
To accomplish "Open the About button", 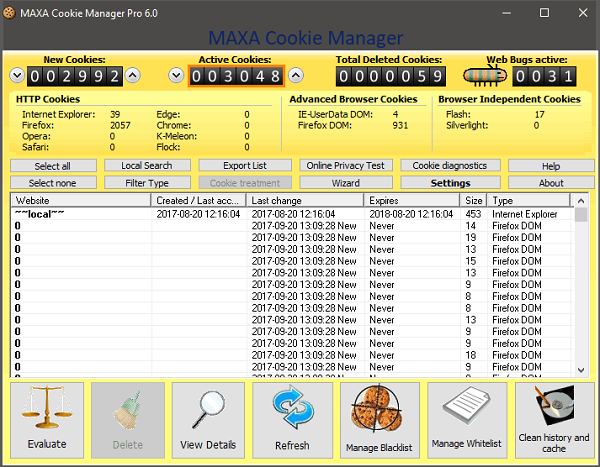I will tap(551, 183).
